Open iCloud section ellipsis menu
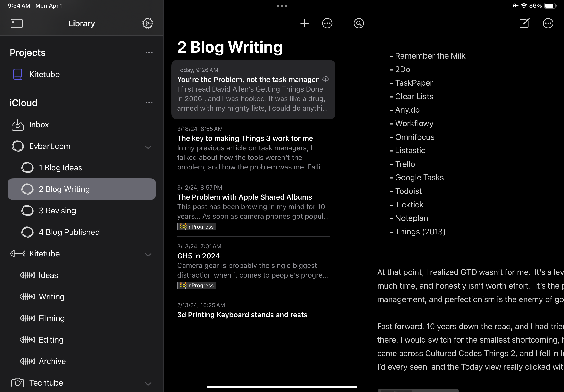This screenshot has width=564, height=392. pos(149,103)
